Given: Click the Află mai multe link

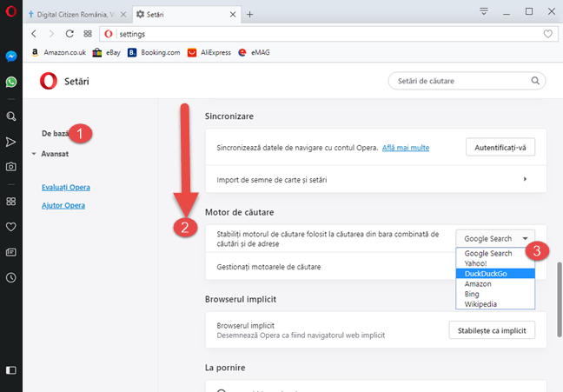Looking at the screenshot, I should coord(406,148).
